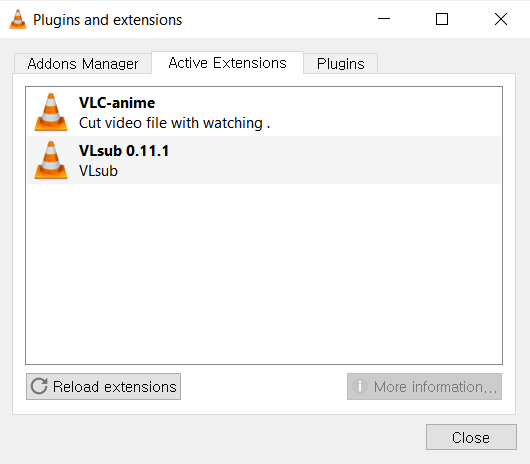The width and height of the screenshot is (530, 464).
Task: Click the Plugins and extensions window title
Action: 107,20
